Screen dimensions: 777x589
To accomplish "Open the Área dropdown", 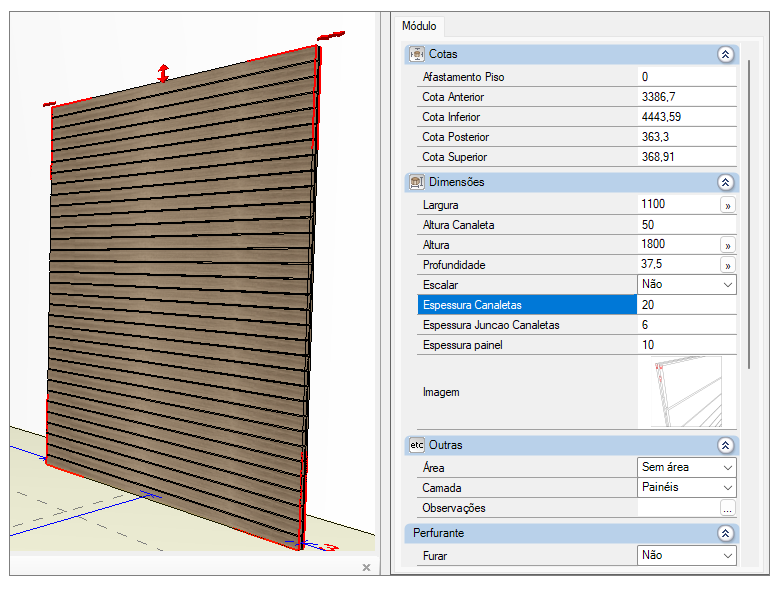I will tap(727, 467).
